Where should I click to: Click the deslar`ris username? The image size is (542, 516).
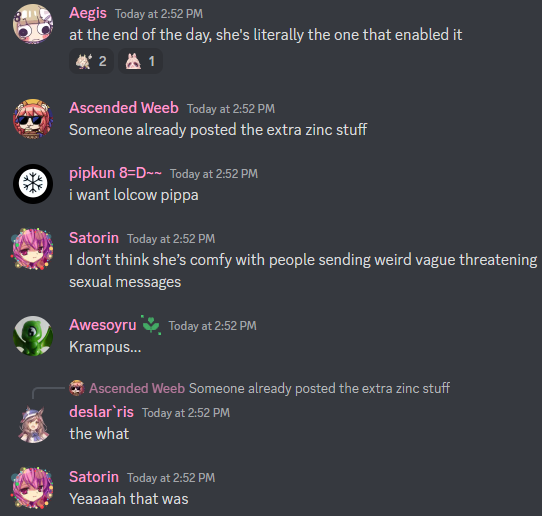101,412
